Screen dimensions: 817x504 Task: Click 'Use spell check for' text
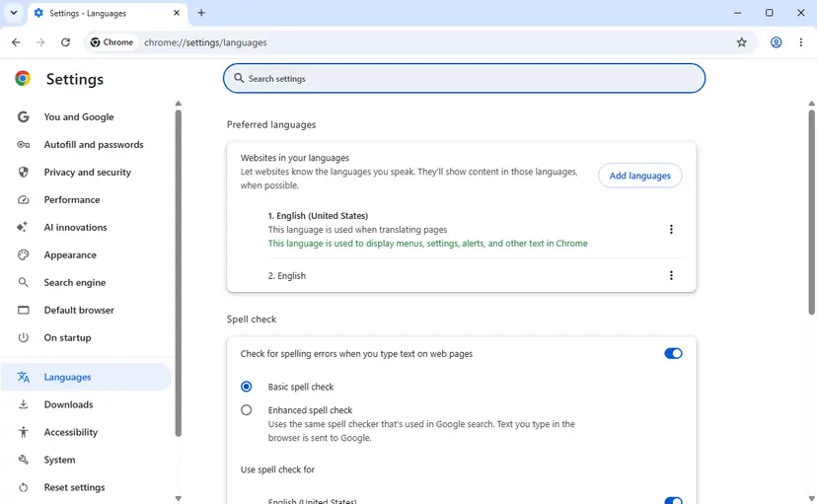pyautogui.click(x=277, y=469)
